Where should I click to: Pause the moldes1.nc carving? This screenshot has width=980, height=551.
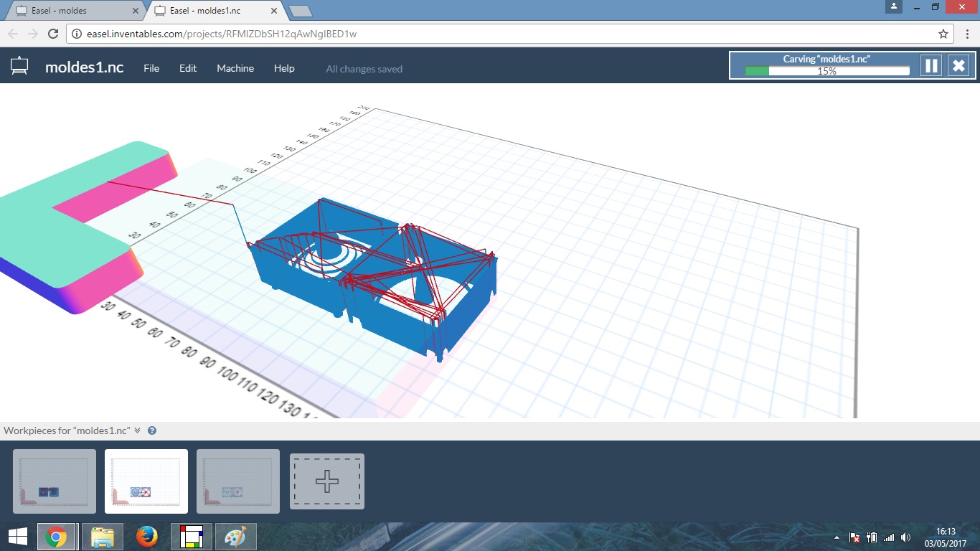pyautogui.click(x=931, y=66)
